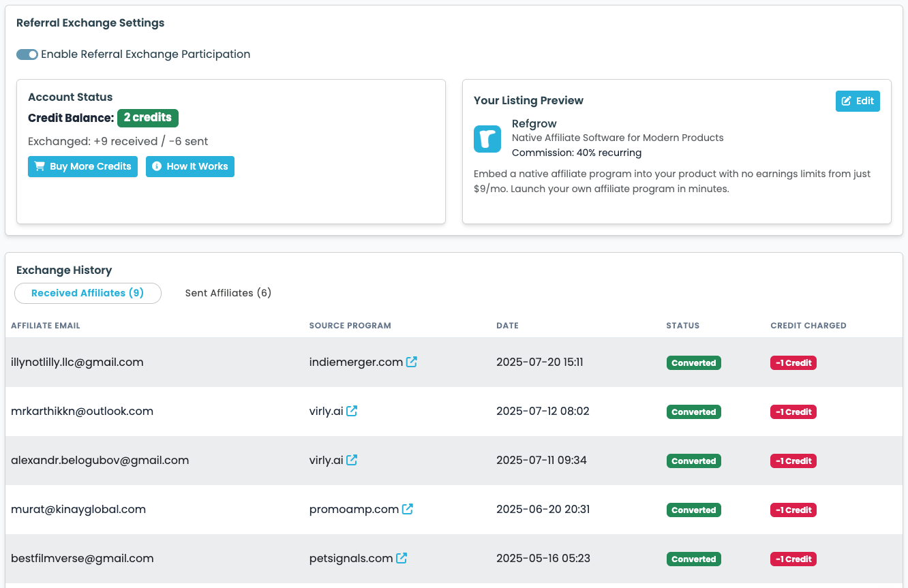
Task: Sort by the Affiliate Email column header
Action: (x=45, y=326)
